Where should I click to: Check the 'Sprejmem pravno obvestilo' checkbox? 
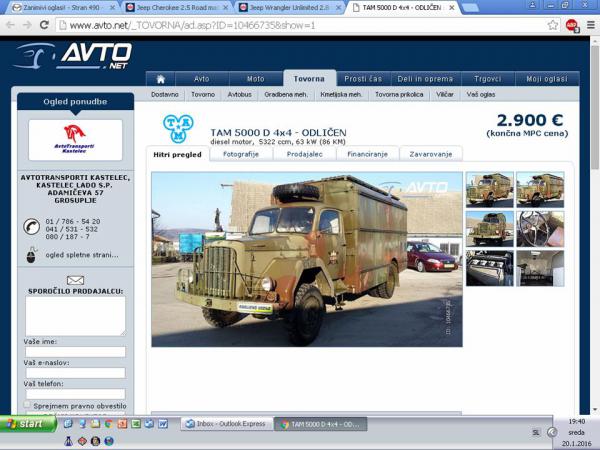point(27,406)
